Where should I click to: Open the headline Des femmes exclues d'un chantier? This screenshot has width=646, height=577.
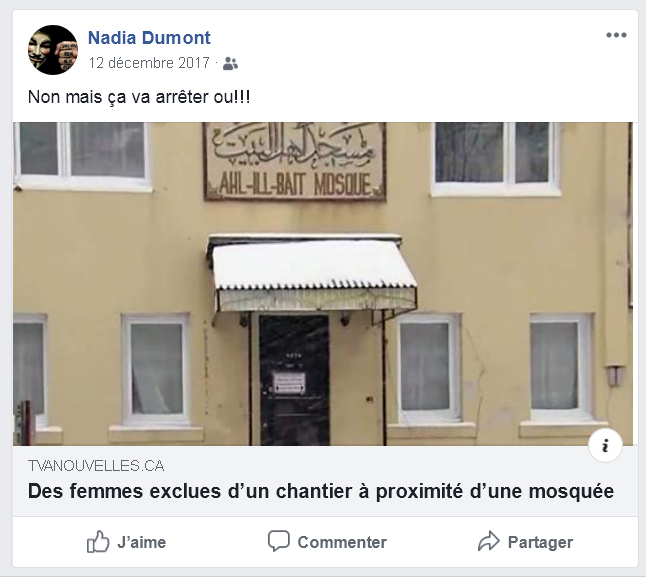(321, 491)
